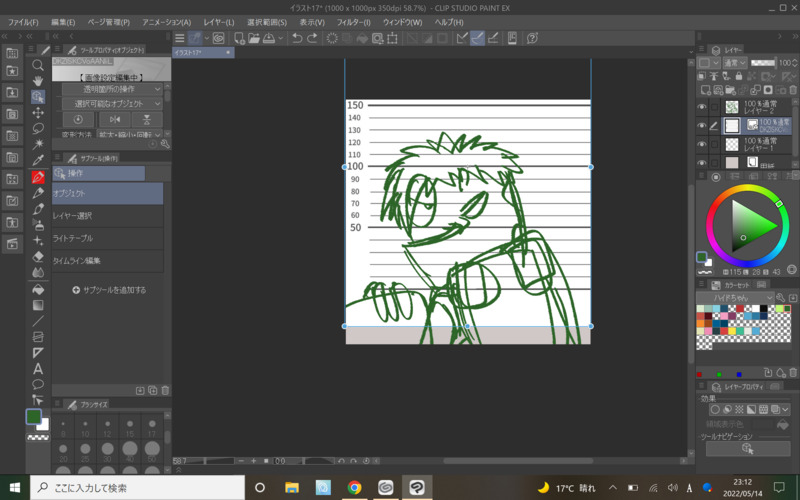Open a file with folder icon

[x=254, y=38]
